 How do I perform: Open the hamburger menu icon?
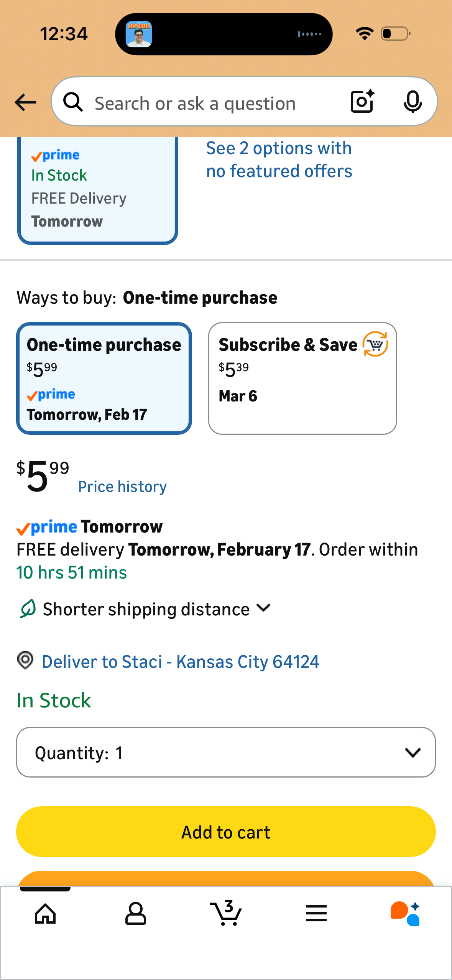tap(316, 914)
